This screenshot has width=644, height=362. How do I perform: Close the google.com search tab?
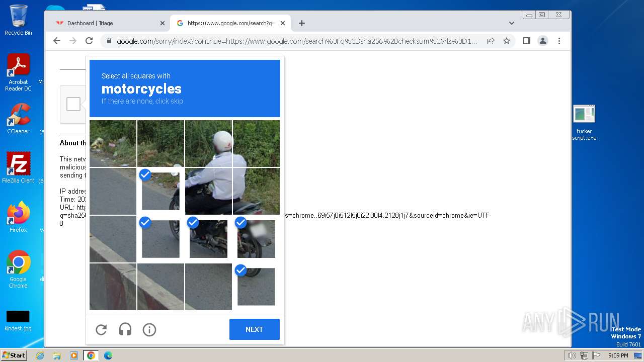(283, 23)
